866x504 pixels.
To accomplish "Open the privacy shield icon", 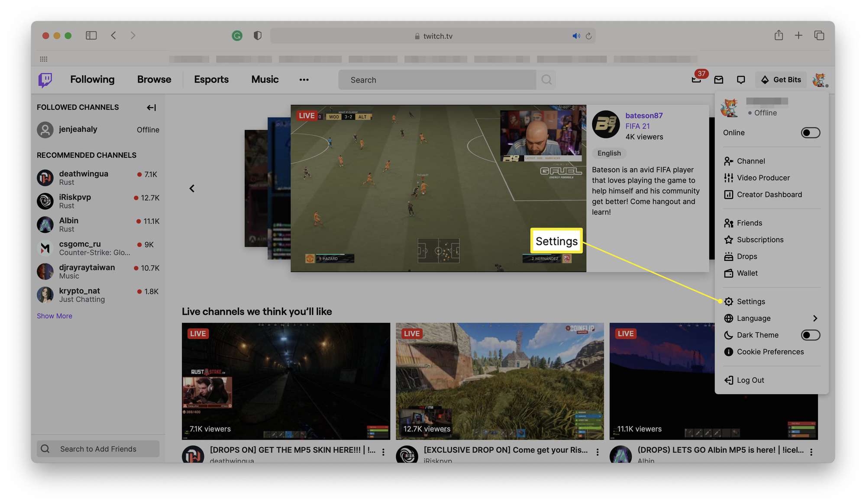I will coord(258,35).
